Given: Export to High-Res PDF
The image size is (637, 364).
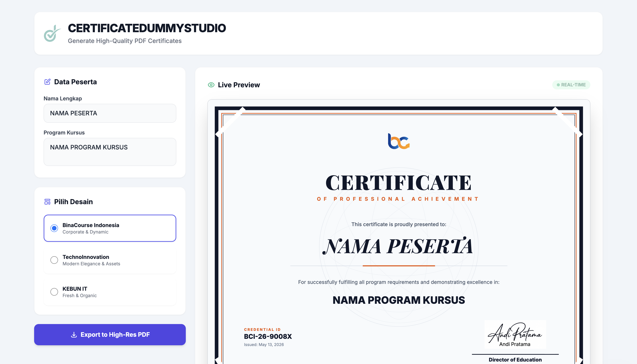Looking at the screenshot, I should point(110,335).
